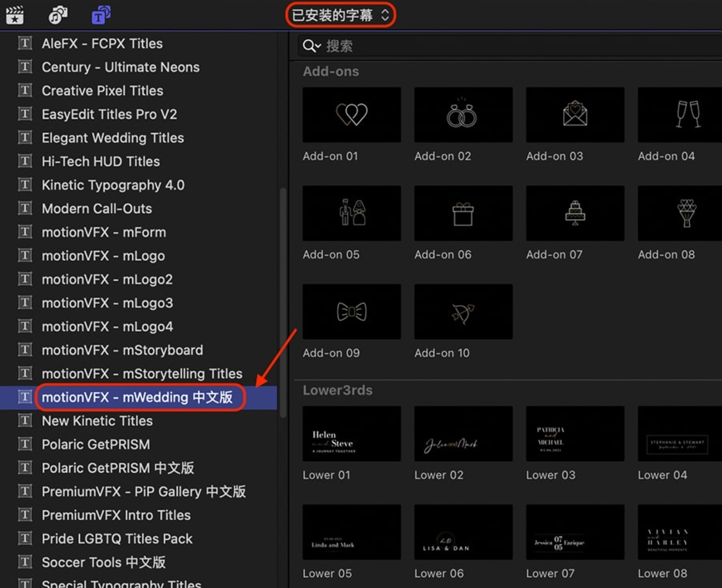Select Lower 02 script title thumbnail
The image size is (722, 588).
coord(464,434)
